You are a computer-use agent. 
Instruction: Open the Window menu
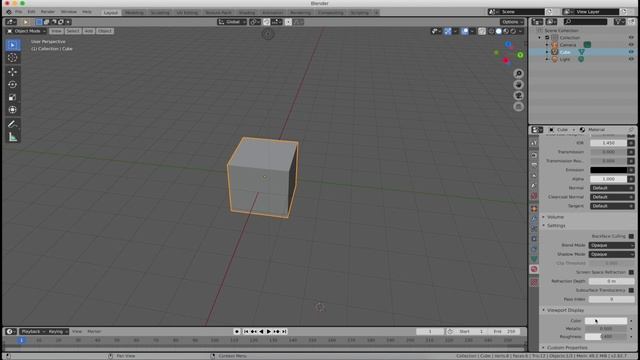coord(69,12)
